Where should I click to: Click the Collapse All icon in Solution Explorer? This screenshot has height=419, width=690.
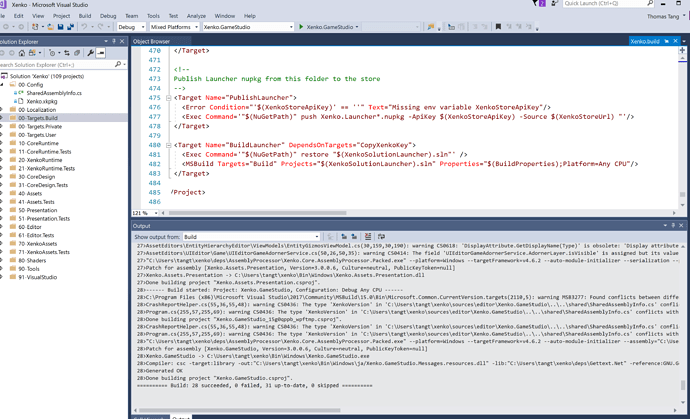point(77,53)
